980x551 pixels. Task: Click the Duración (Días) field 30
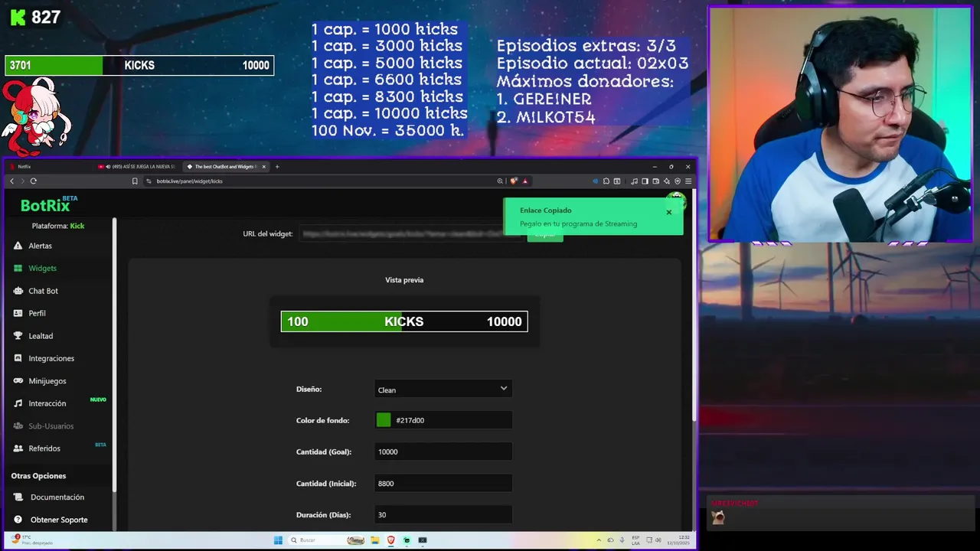[x=443, y=514]
